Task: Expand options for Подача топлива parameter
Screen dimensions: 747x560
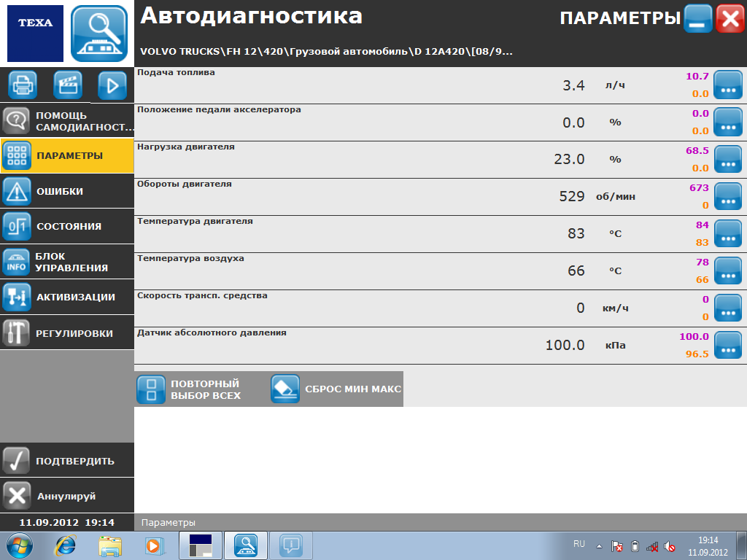Action: [x=726, y=85]
